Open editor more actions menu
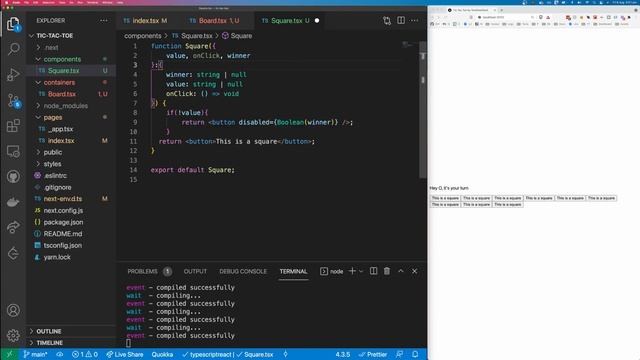Image resolution: width=640 pixels, height=360 pixels. coord(414,20)
